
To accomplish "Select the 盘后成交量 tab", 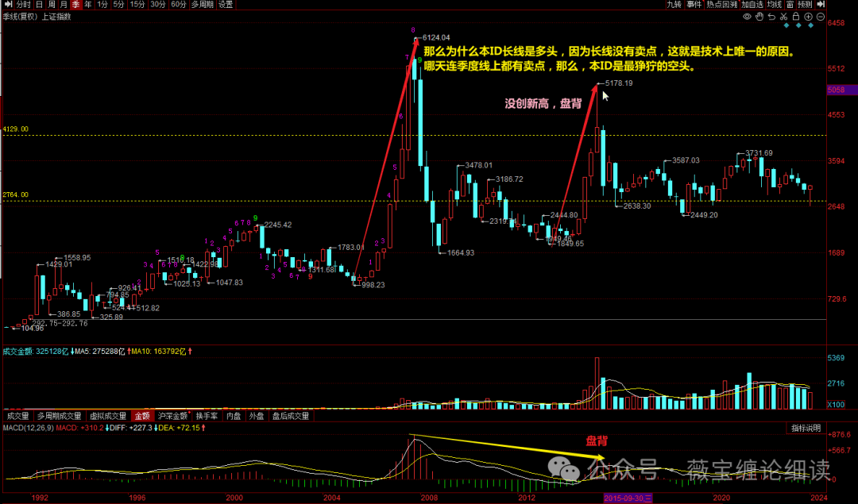I will coord(291,416).
